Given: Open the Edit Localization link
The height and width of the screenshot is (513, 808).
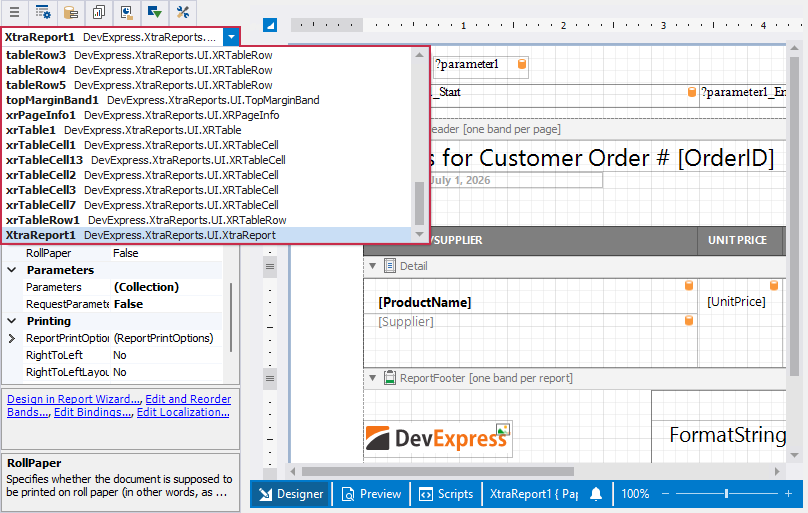Looking at the screenshot, I should coord(183,413).
